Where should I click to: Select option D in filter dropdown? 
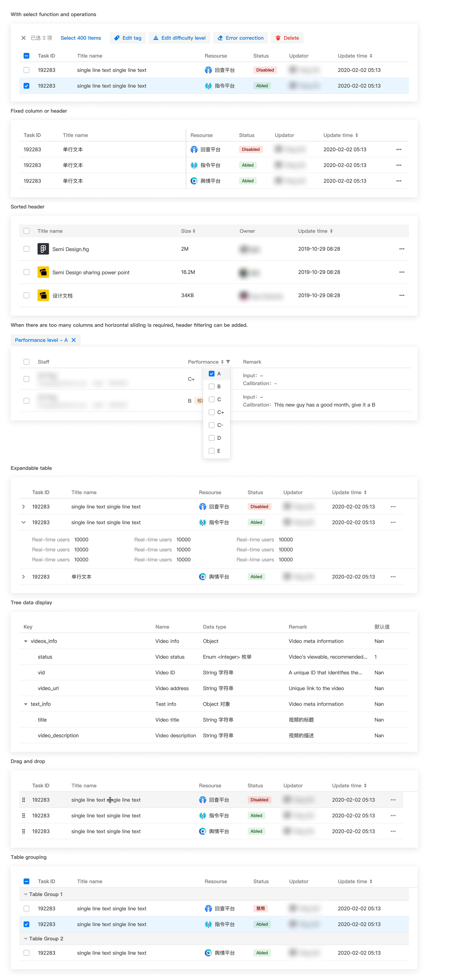click(212, 438)
